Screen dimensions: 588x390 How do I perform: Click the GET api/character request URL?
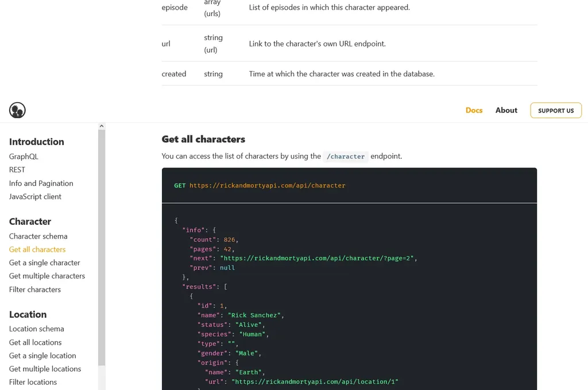point(268,185)
